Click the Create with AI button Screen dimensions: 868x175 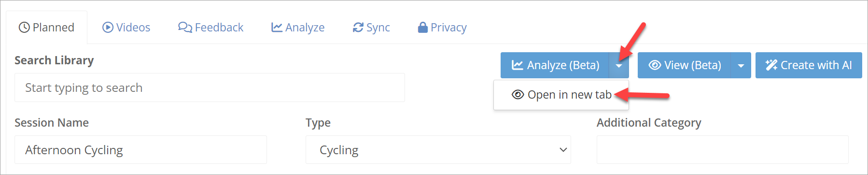click(x=809, y=65)
